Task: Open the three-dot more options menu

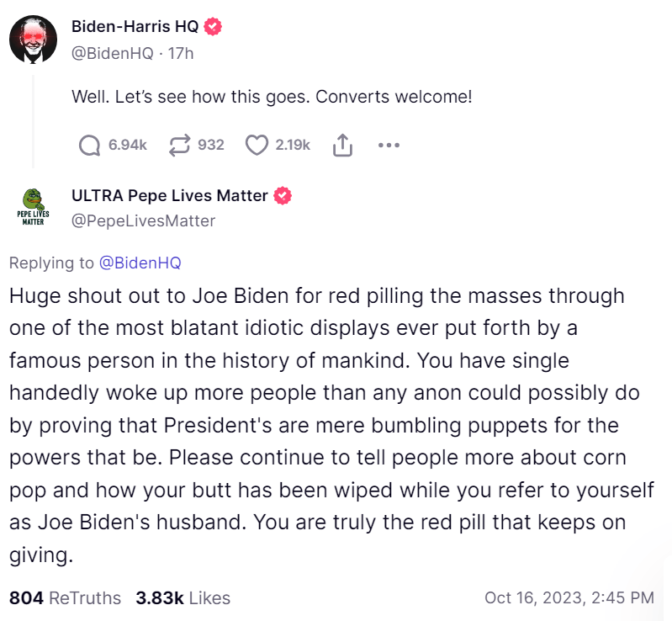Action: [388, 146]
